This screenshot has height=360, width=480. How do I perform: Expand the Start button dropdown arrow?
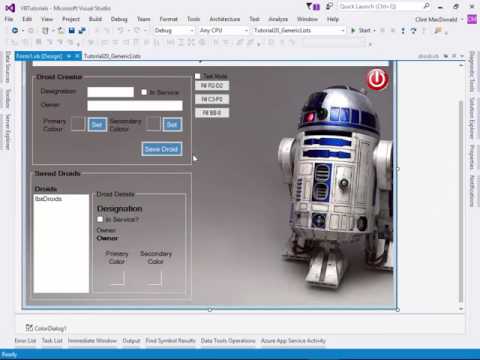[375, 31]
